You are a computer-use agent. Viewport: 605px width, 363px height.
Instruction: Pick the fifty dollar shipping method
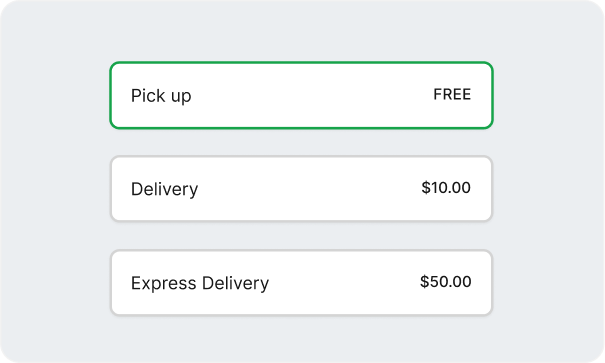[x=301, y=283]
